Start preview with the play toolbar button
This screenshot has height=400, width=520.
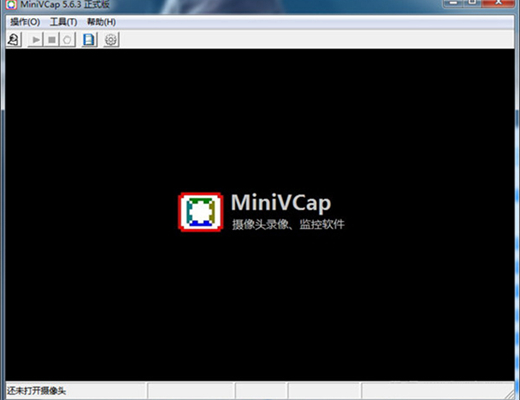coord(35,40)
